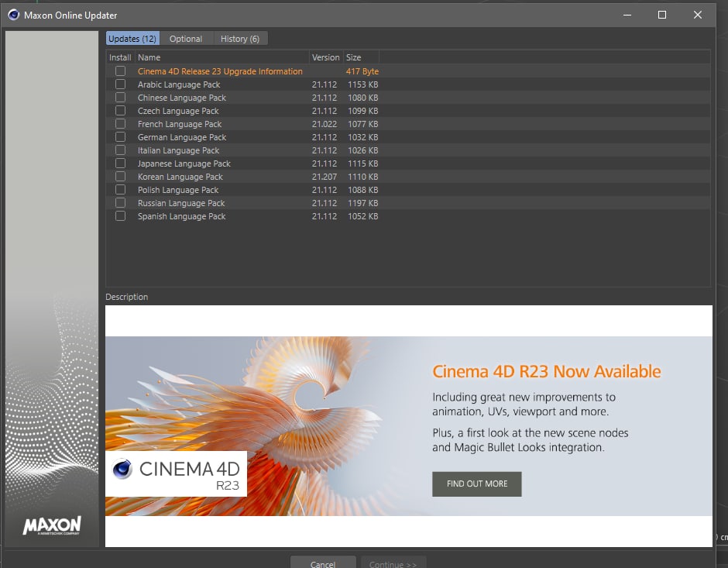Click the Maxon logo in the sidebar
This screenshot has width=728, height=568.
52,525
